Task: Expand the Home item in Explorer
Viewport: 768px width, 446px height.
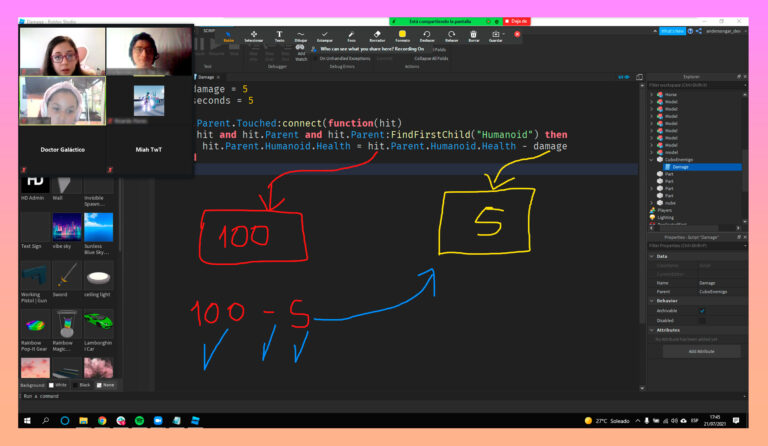Action: (653, 94)
